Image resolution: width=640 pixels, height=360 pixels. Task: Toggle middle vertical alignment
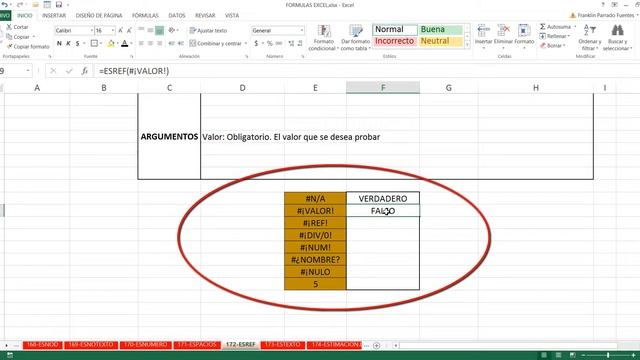(x=150, y=30)
